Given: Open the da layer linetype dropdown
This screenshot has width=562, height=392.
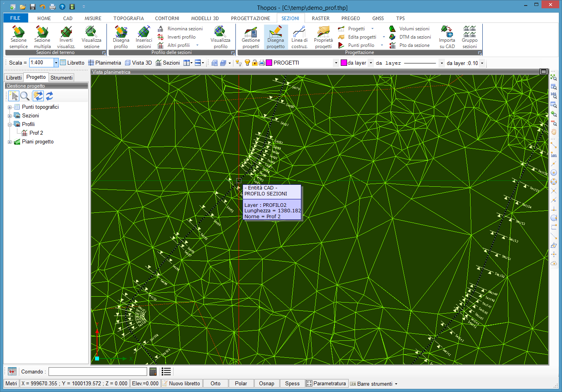Looking at the screenshot, I should [442, 63].
